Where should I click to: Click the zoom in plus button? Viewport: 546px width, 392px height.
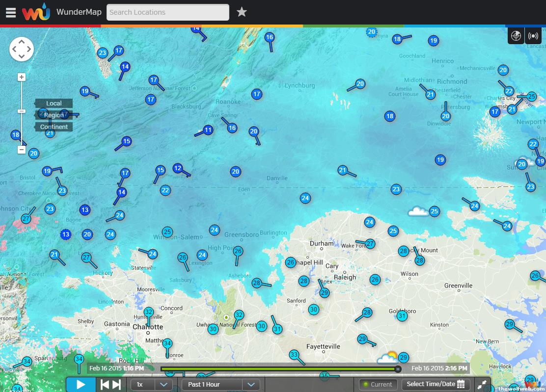pos(22,77)
